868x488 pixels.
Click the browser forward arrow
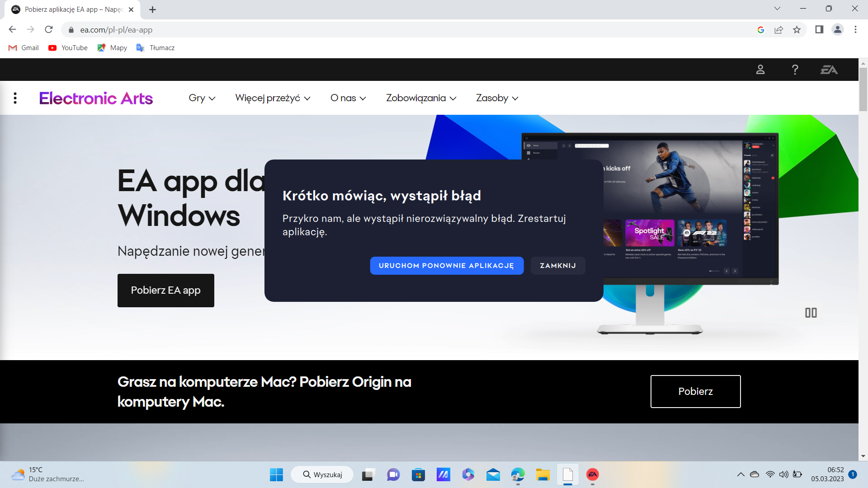tap(30, 29)
